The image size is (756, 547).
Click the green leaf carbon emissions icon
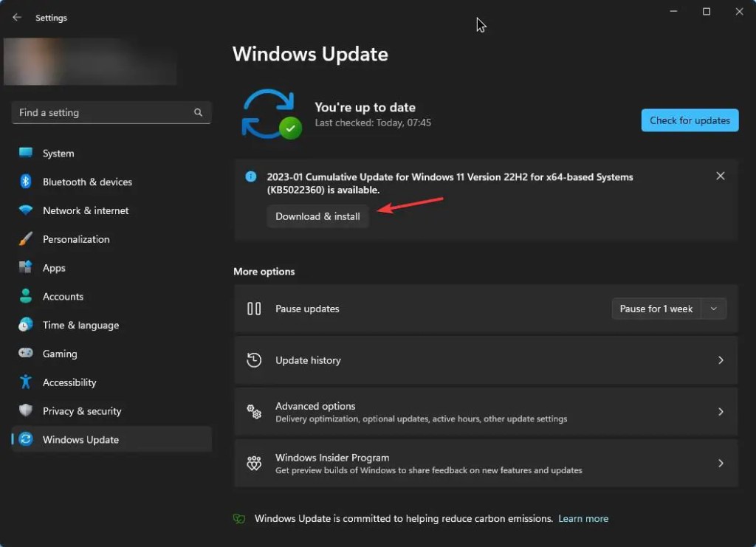(239, 518)
